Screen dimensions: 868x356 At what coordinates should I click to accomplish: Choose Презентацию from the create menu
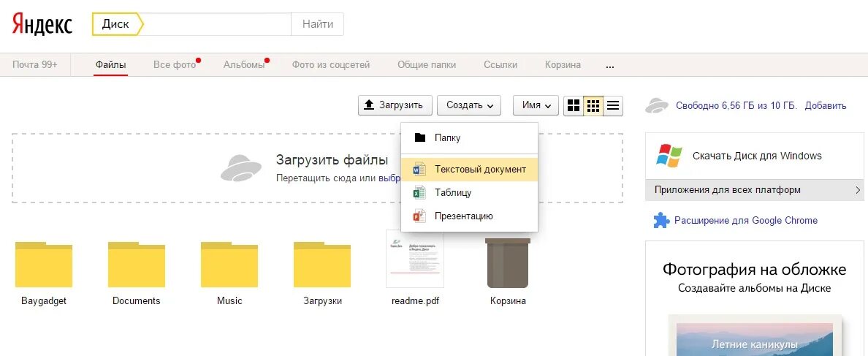469,216
